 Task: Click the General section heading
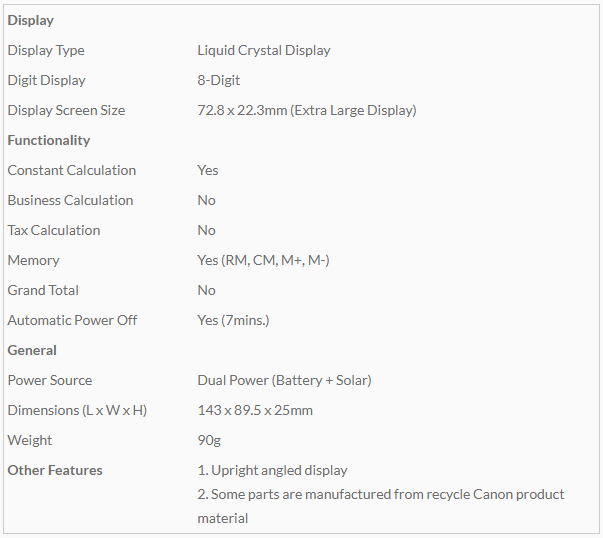pos(32,350)
